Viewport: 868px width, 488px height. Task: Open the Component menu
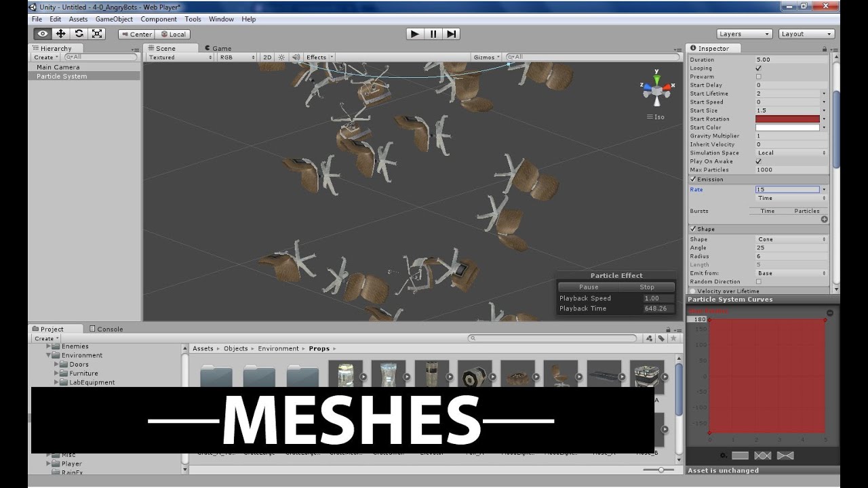pyautogui.click(x=159, y=19)
